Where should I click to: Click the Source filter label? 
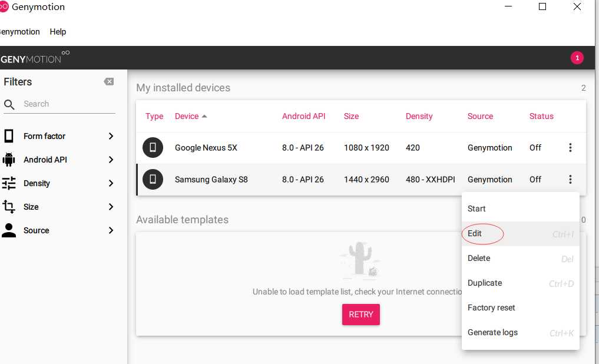click(37, 230)
